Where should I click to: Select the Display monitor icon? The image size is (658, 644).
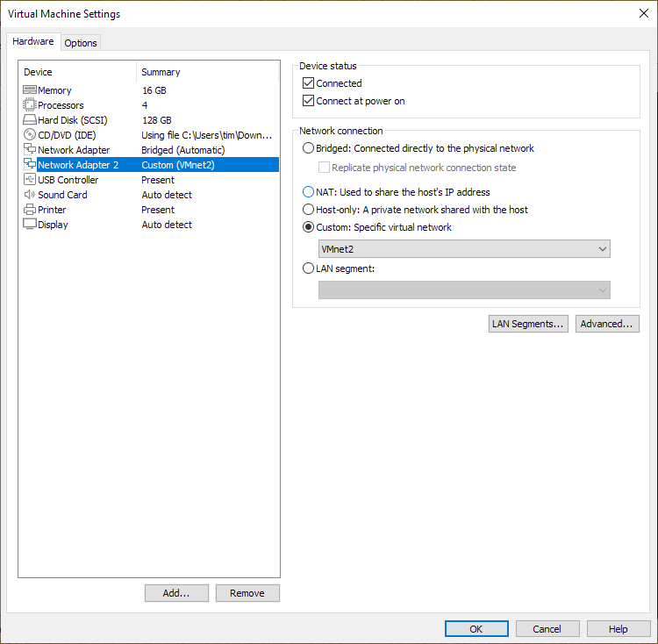[29, 225]
